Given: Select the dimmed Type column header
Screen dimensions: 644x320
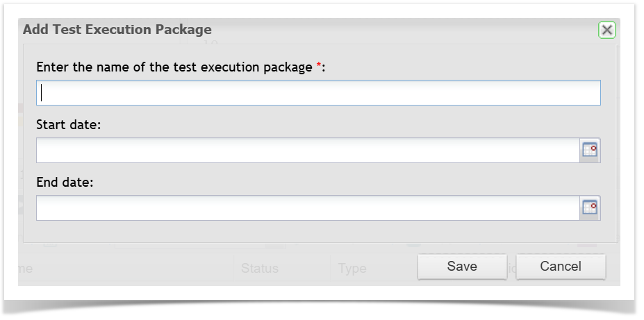Looking at the screenshot, I should pyautogui.click(x=352, y=268).
